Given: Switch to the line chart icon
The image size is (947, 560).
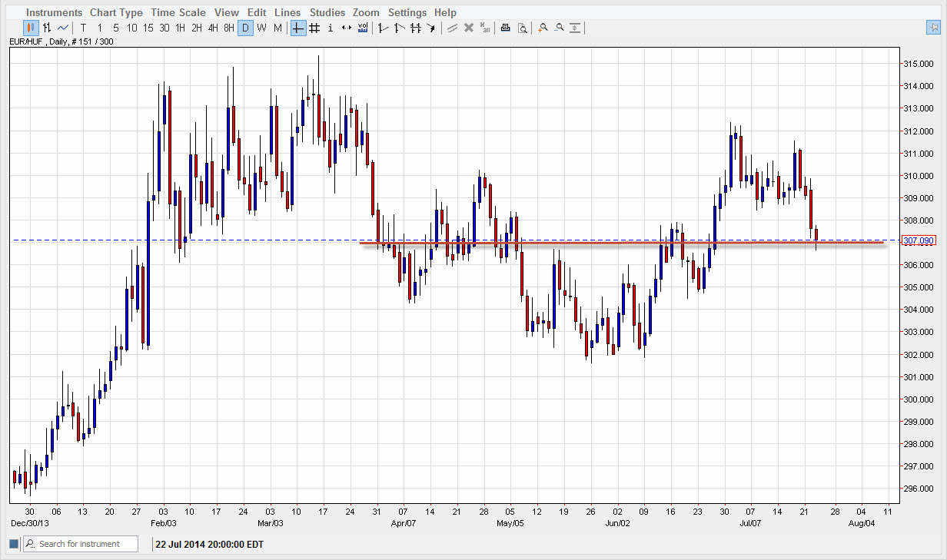Looking at the screenshot, I should coord(63,28).
